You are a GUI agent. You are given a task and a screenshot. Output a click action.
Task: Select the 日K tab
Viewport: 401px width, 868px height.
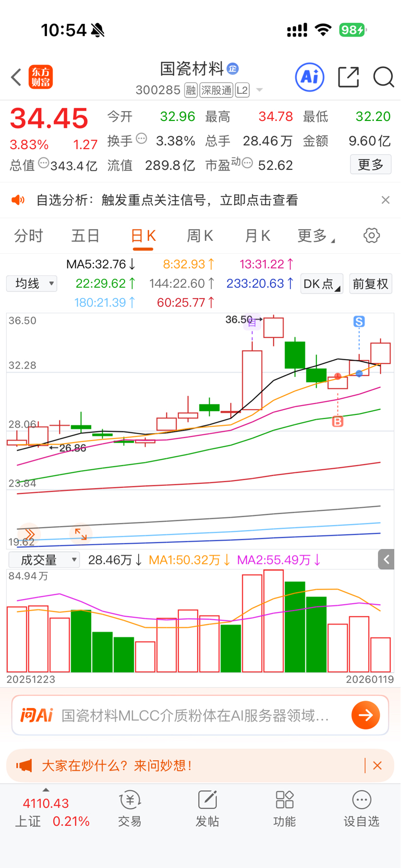[143, 236]
